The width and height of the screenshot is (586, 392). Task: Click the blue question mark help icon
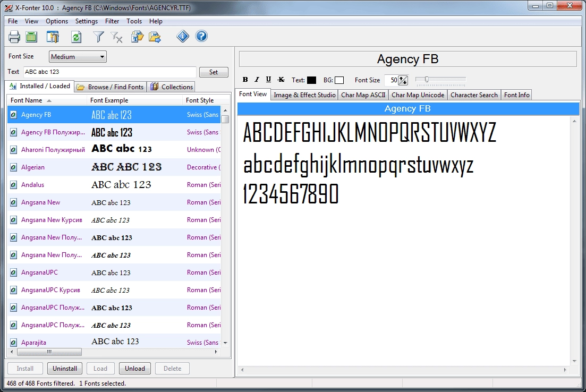coord(201,36)
